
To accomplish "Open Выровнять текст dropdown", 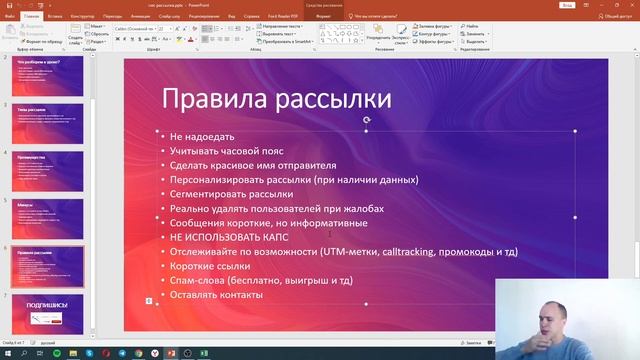I will point(276,34).
